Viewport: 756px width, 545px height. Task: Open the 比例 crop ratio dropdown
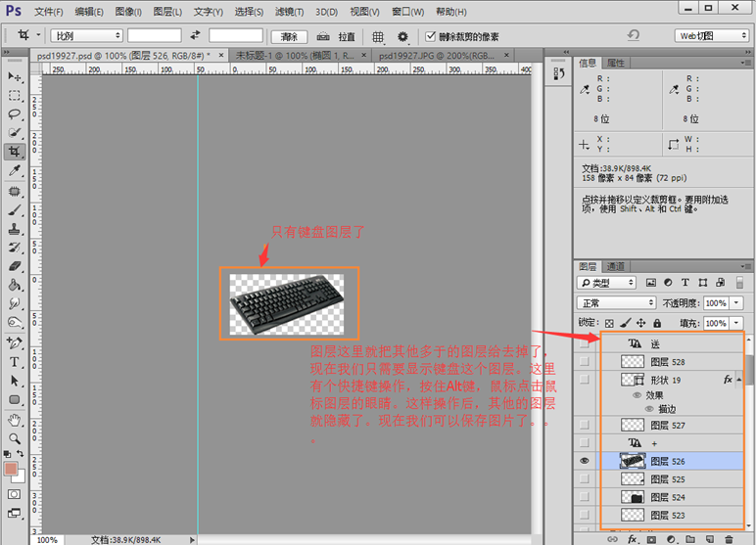pos(86,36)
